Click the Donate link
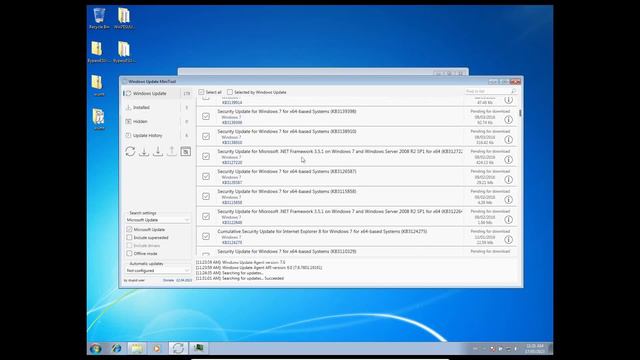Viewport: 640px width, 360px height. (x=168, y=280)
